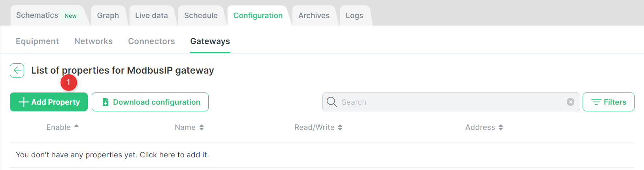Viewport: 644px width, 170px height.
Task: Click the back arrow icon
Action: tap(17, 70)
